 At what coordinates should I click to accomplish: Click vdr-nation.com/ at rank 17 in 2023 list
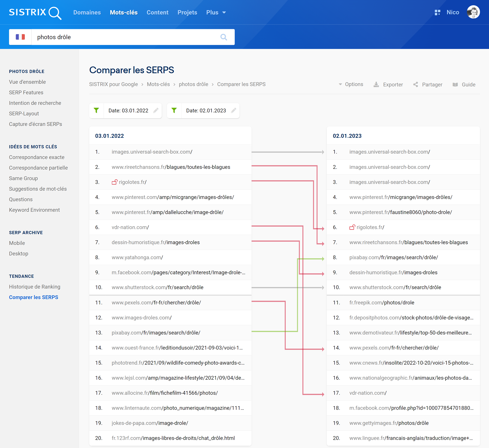pyautogui.click(x=368, y=393)
